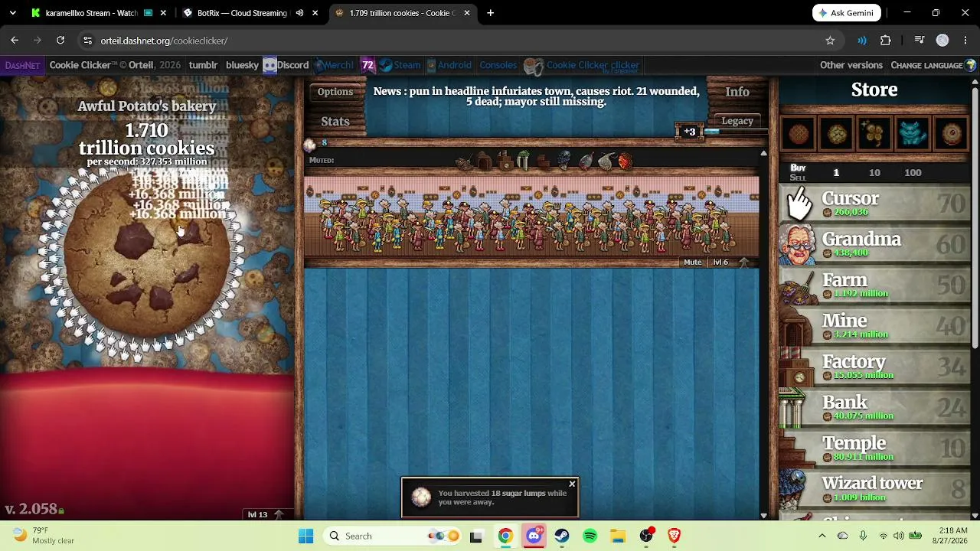Buy the plain cookie upgrade in the store
The width and height of the screenshot is (980, 551).
(799, 134)
